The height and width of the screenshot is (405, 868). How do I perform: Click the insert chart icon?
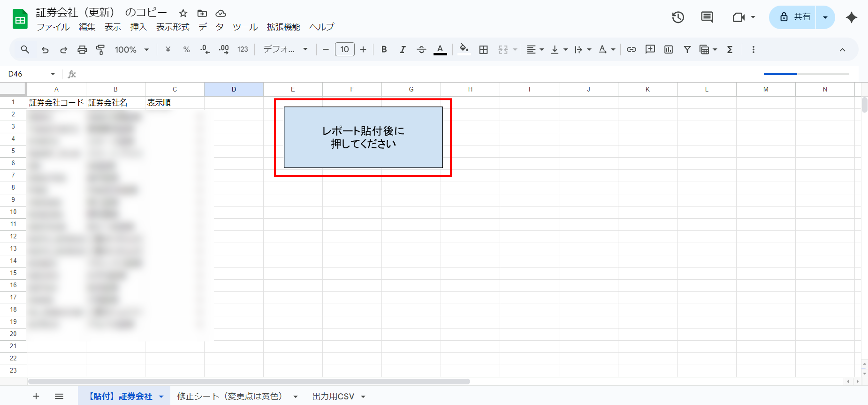click(x=668, y=50)
